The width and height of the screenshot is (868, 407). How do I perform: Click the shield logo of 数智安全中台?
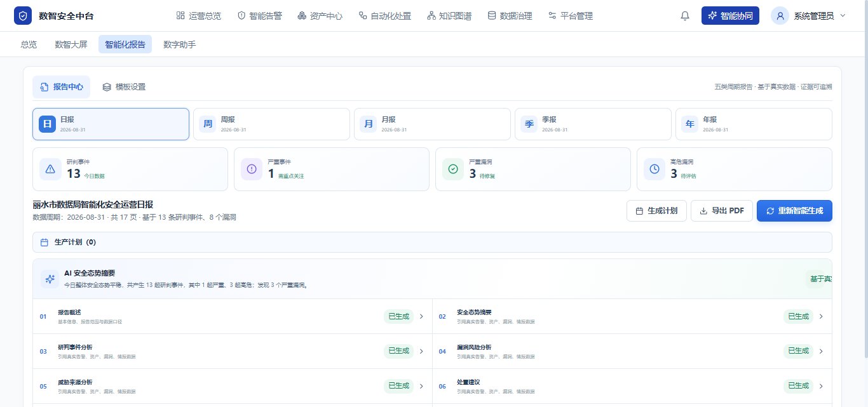(23, 16)
